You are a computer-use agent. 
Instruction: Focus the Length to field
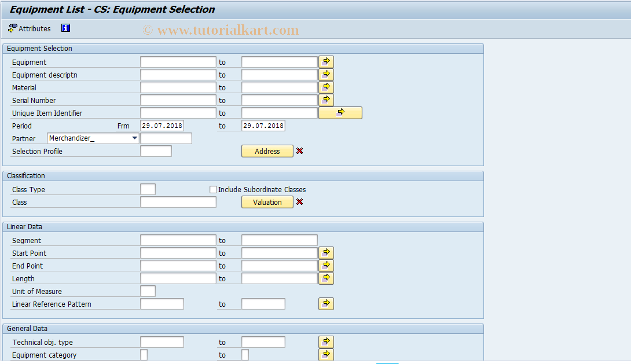point(280,279)
